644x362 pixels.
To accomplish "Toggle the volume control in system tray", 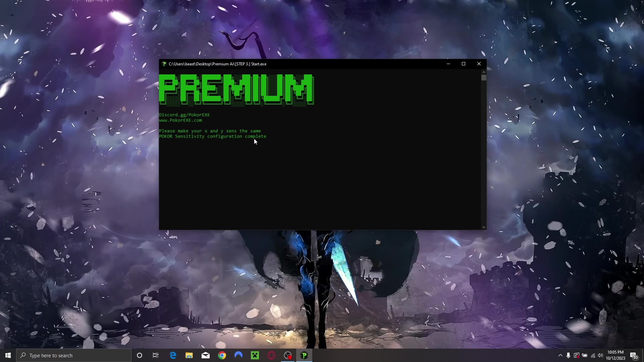I will [601, 355].
